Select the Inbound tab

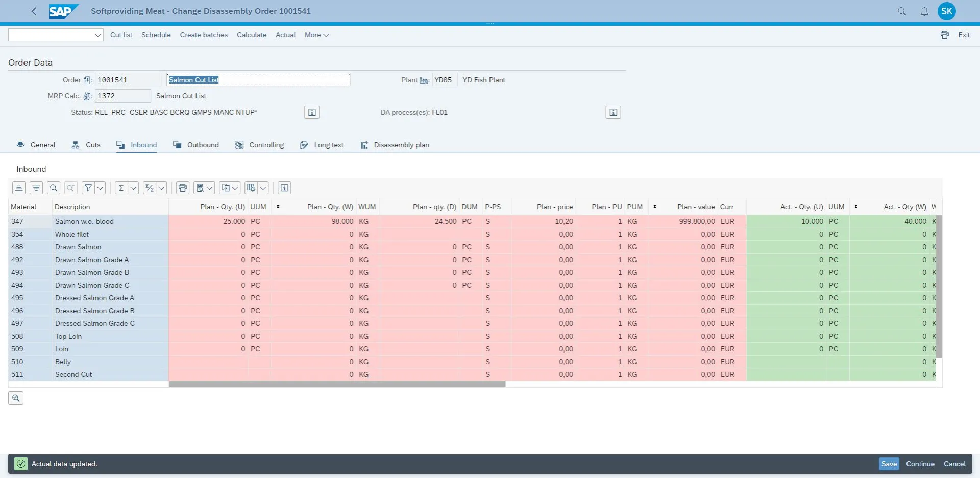pos(136,145)
